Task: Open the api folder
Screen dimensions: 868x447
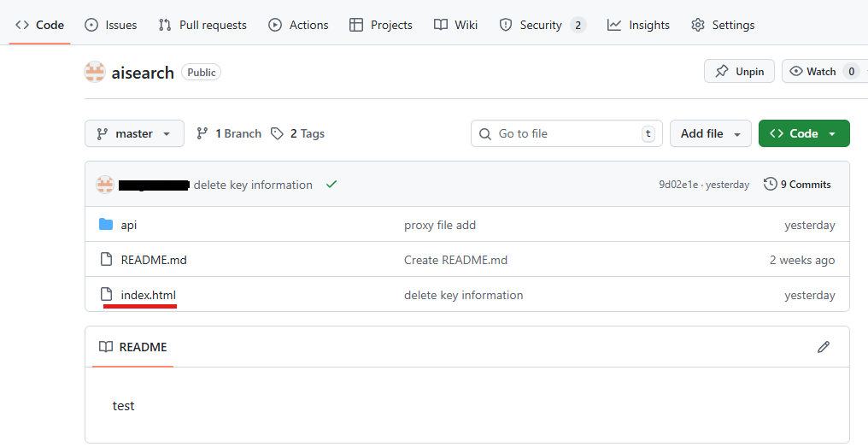Action: pos(129,225)
